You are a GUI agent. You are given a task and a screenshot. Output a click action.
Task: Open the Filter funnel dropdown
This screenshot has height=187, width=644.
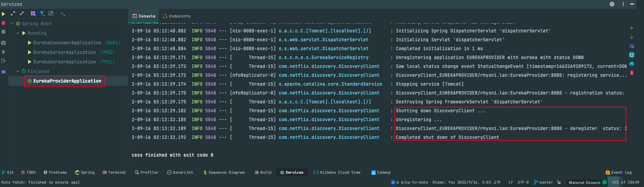[42, 13]
